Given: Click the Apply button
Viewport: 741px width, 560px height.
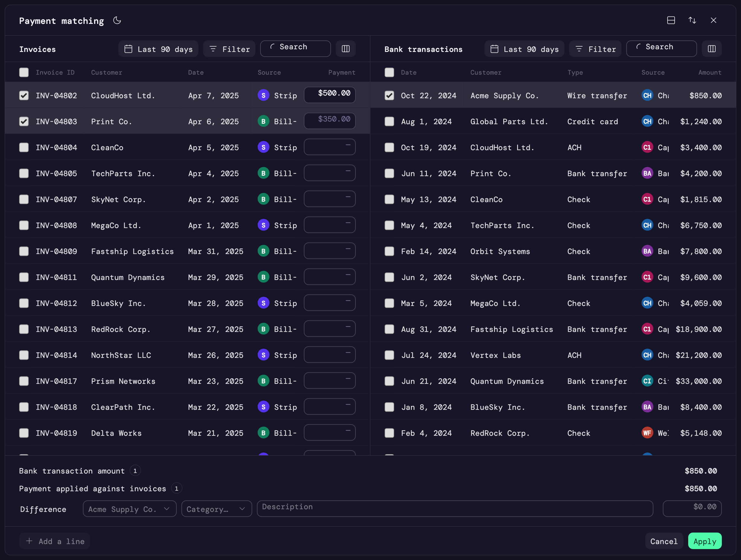Looking at the screenshot, I should pos(705,541).
